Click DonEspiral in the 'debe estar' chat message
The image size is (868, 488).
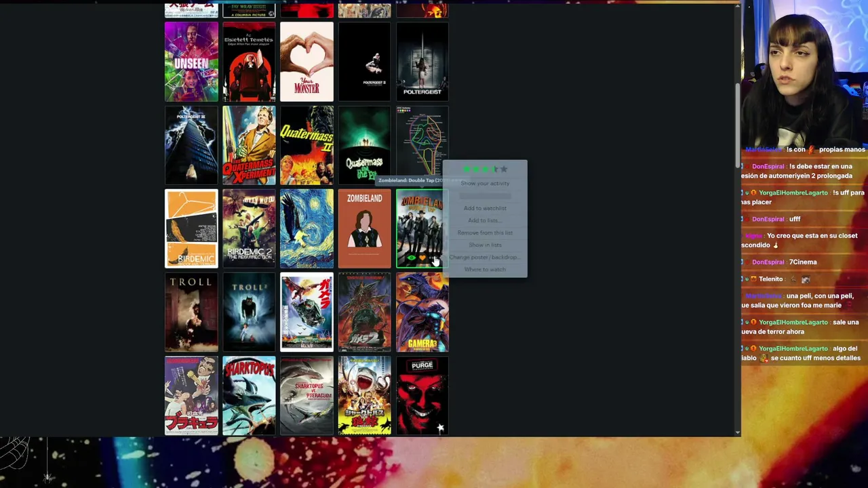pos(768,166)
